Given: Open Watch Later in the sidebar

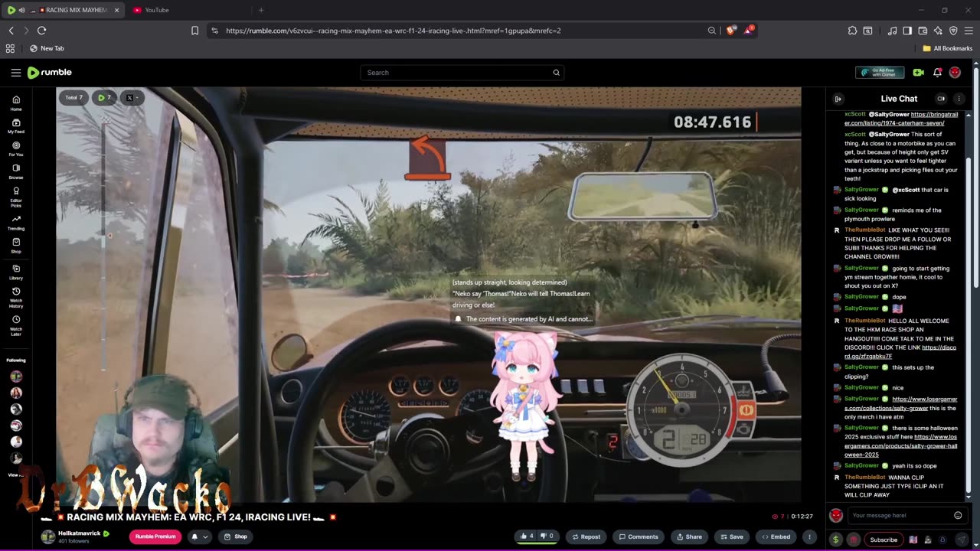Looking at the screenshot, I should (16, 325).
